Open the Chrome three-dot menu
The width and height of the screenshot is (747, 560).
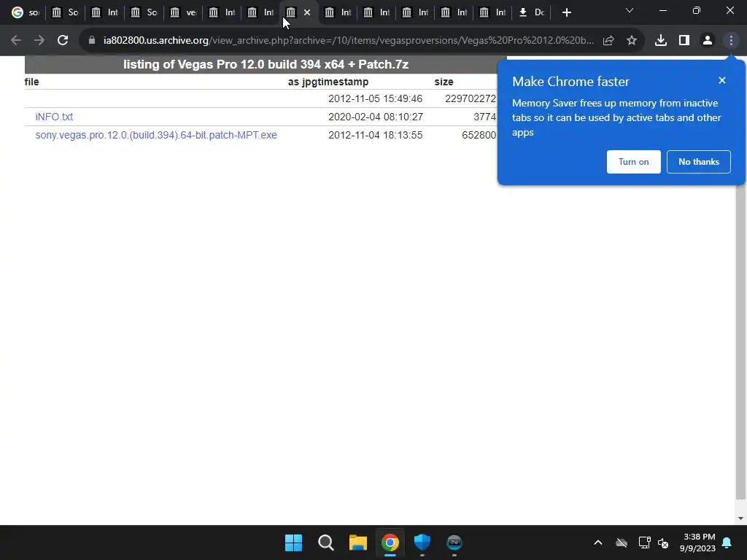731,41
